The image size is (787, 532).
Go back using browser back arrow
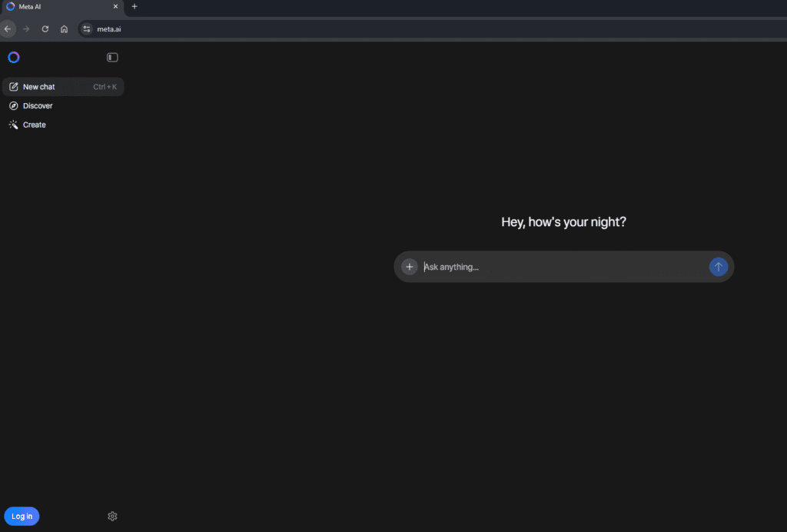tap(8, 29)
